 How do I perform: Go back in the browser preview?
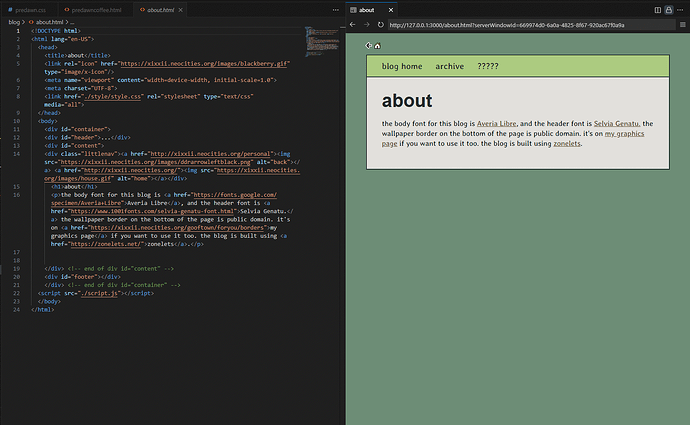(352, 25)
